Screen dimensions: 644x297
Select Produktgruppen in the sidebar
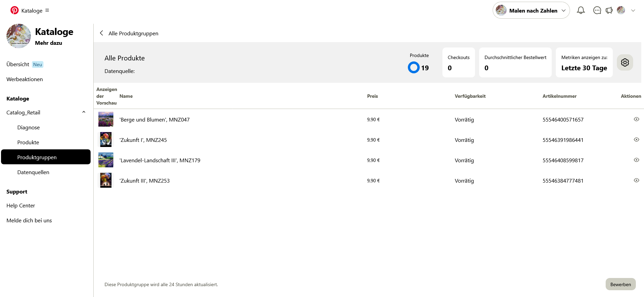(46, 157)
